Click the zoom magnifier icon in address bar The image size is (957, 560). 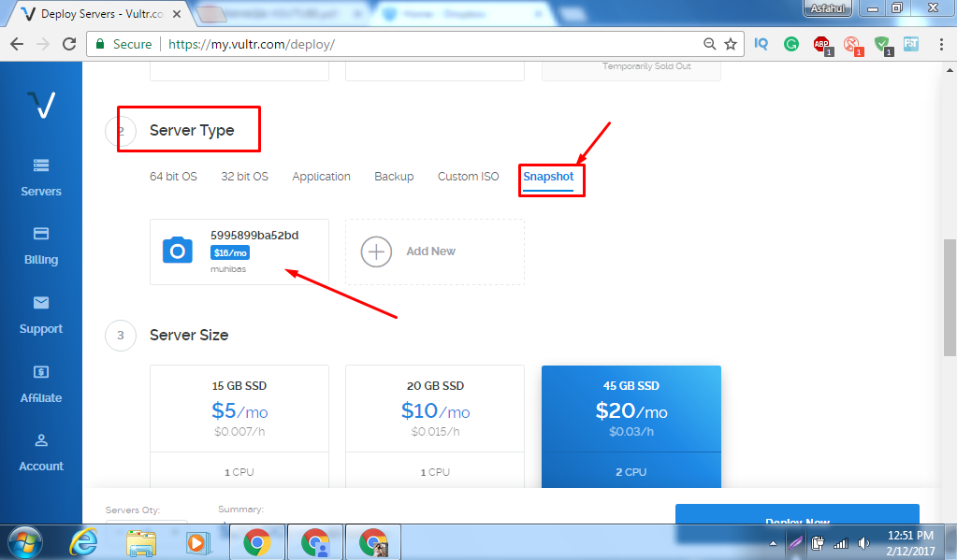tap(709, 44)
